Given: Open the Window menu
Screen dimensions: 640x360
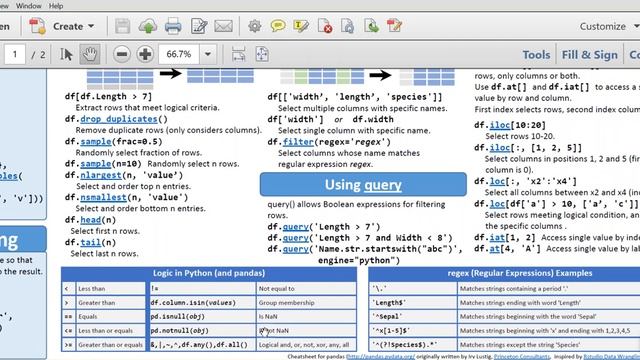Looking at the screenshot, I should (29, 6).
